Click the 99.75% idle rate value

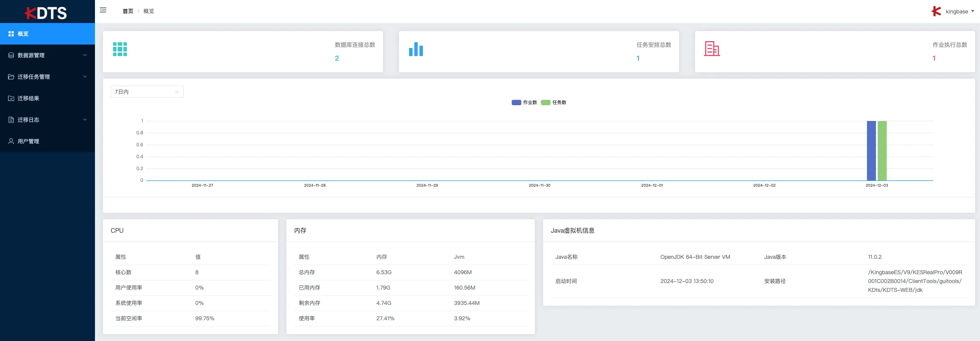pos(205,318)
